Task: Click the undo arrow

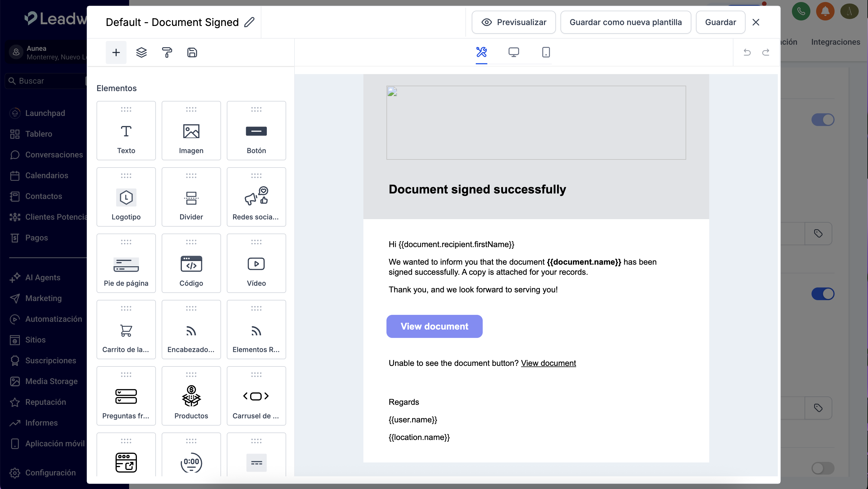Action: point(747,52)
